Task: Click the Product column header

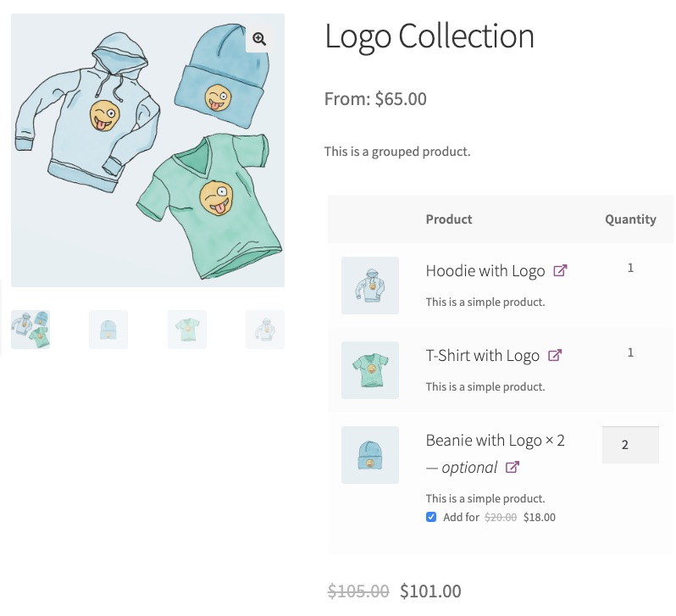Action: click(x=449, y=219)
